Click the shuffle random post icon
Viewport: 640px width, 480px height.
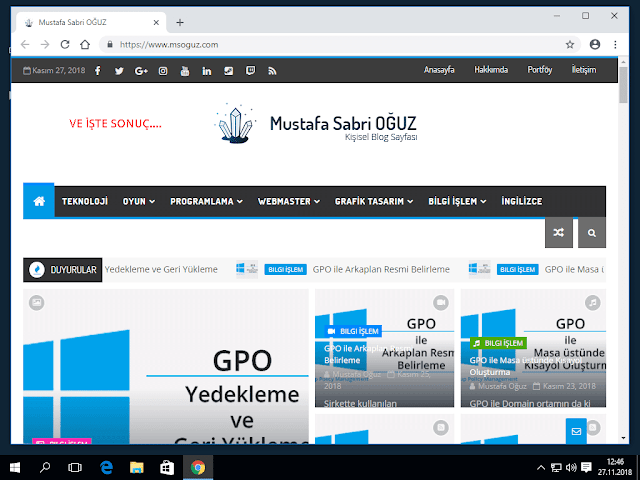[559, 233]
